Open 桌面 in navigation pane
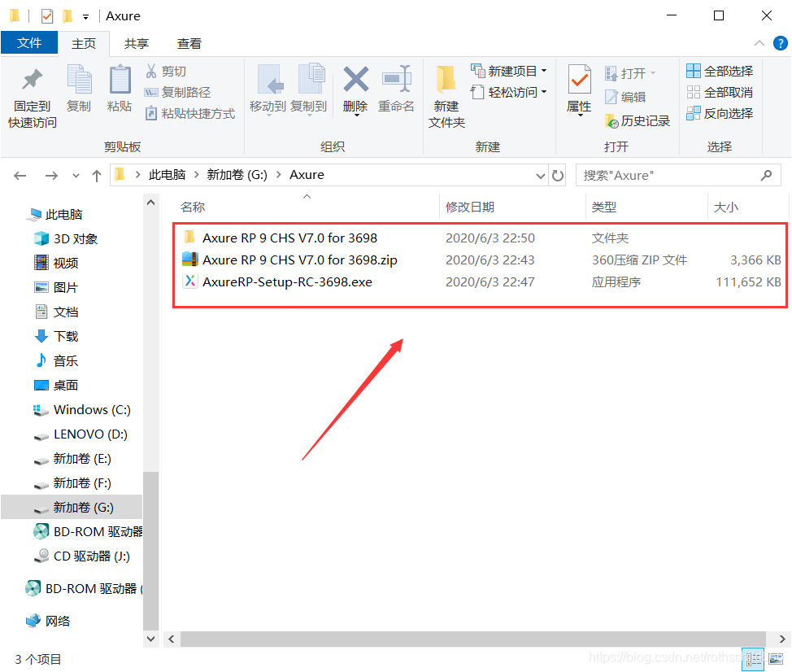The height and width of the screenshot is (672, 792). point(57,386)
